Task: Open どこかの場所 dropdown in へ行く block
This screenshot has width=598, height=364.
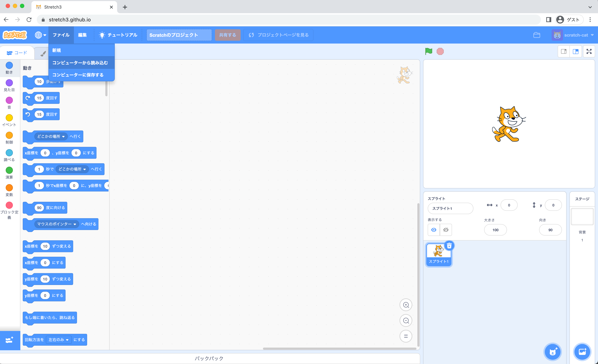Action: [x=51, y=136]
